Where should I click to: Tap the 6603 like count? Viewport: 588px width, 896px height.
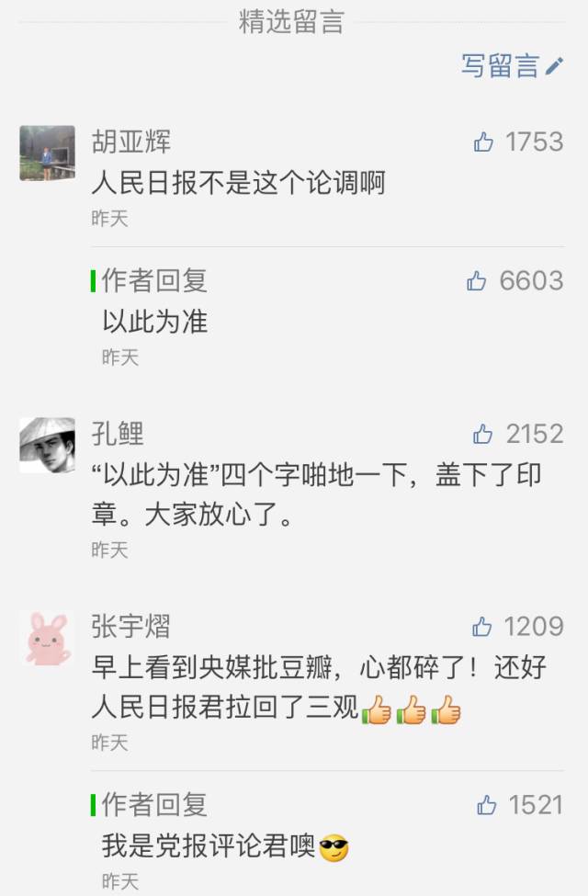coord(531,280)
